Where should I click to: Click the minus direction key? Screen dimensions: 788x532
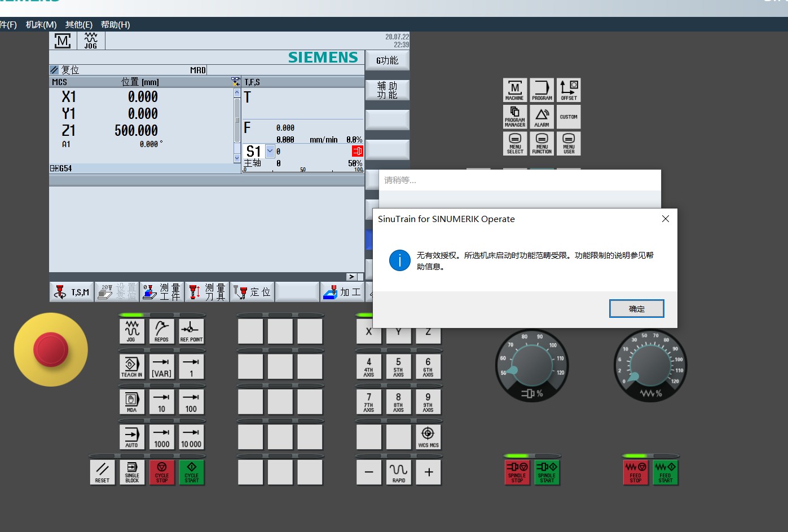(x=368, y=472)
